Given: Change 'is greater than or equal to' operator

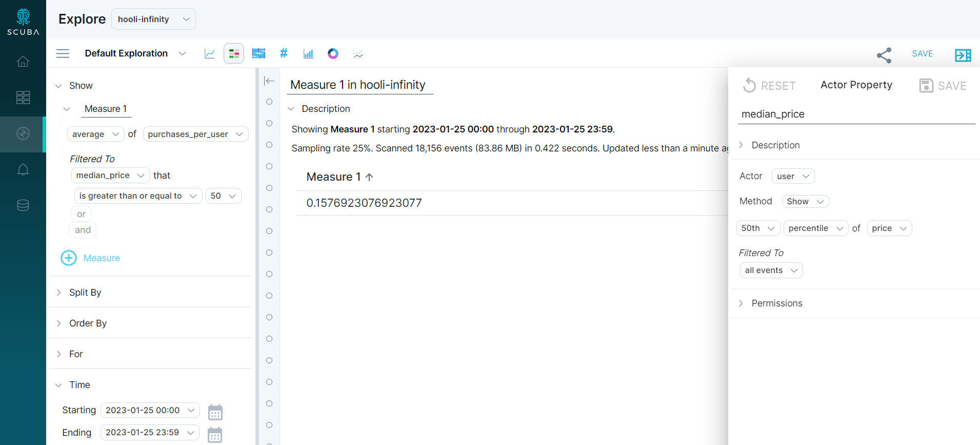Looking at the screenshot, I should (x=138, y=196).
